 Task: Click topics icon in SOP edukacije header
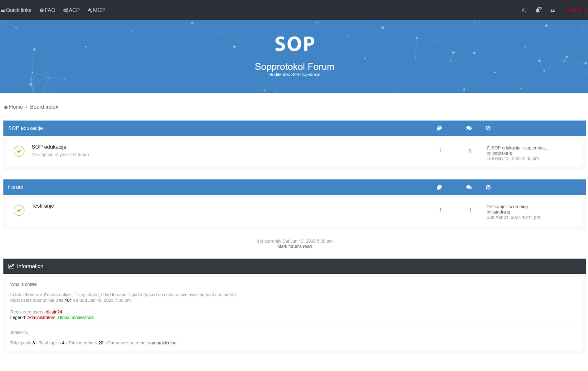point(439,128)
